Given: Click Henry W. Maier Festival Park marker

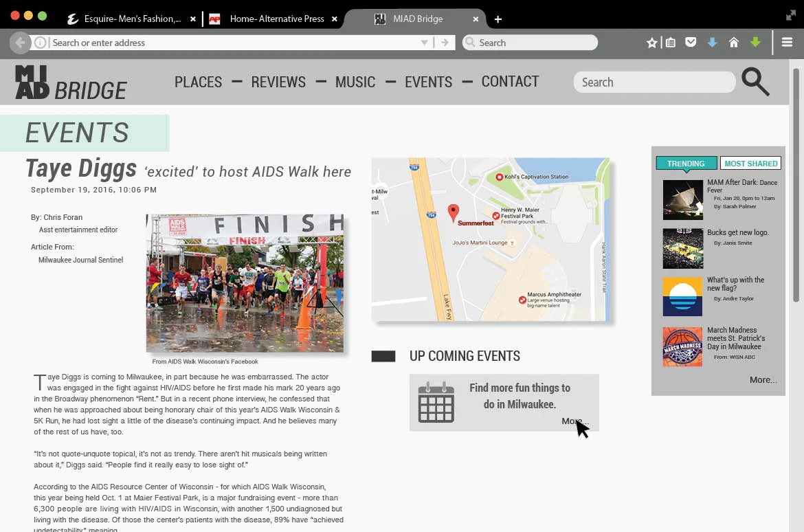Looking at the screenshot, I should coord(496,216).
